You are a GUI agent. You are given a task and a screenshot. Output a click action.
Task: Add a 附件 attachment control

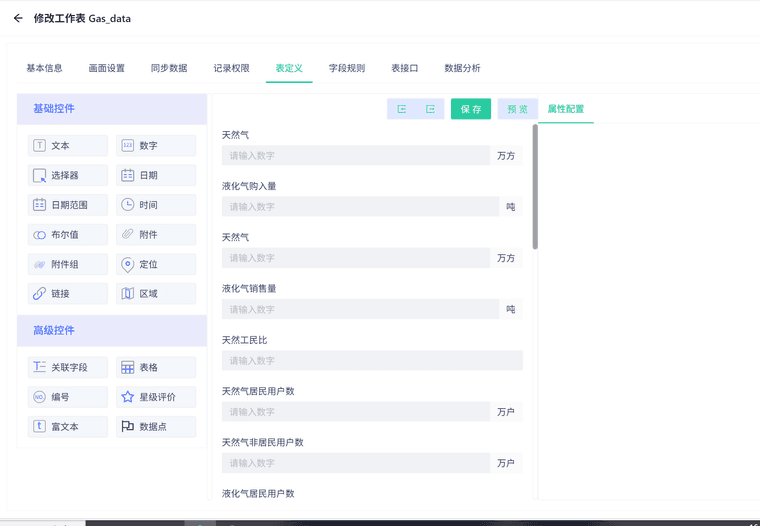point(156,235)
